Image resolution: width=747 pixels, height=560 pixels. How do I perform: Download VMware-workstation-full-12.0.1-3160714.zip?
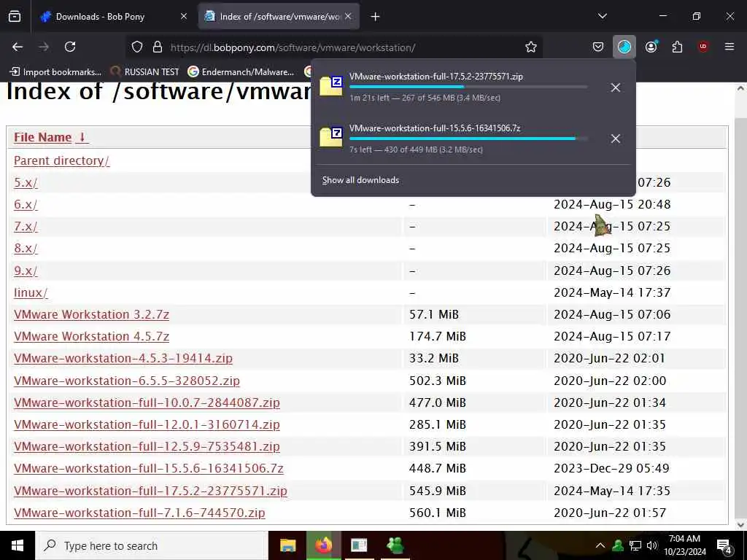[147, 424]
